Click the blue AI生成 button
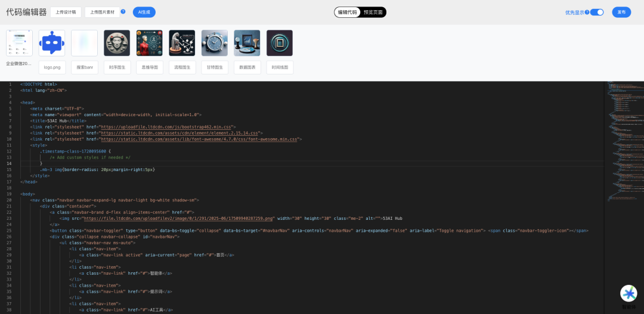Viewport: 644px width, 314px height. coord(144,12)
